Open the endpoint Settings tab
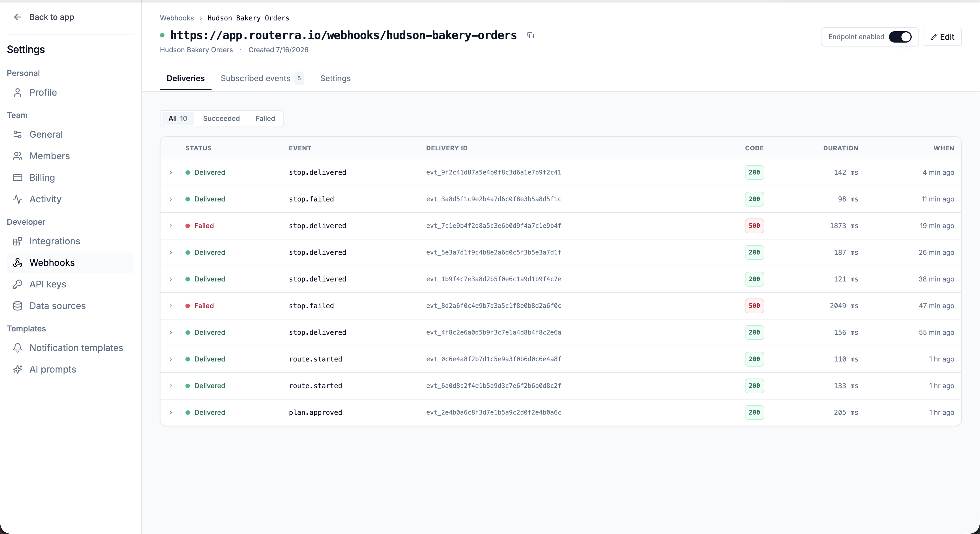Image resolution: width=980 pixels, height=534 pixels. [335, 78]
